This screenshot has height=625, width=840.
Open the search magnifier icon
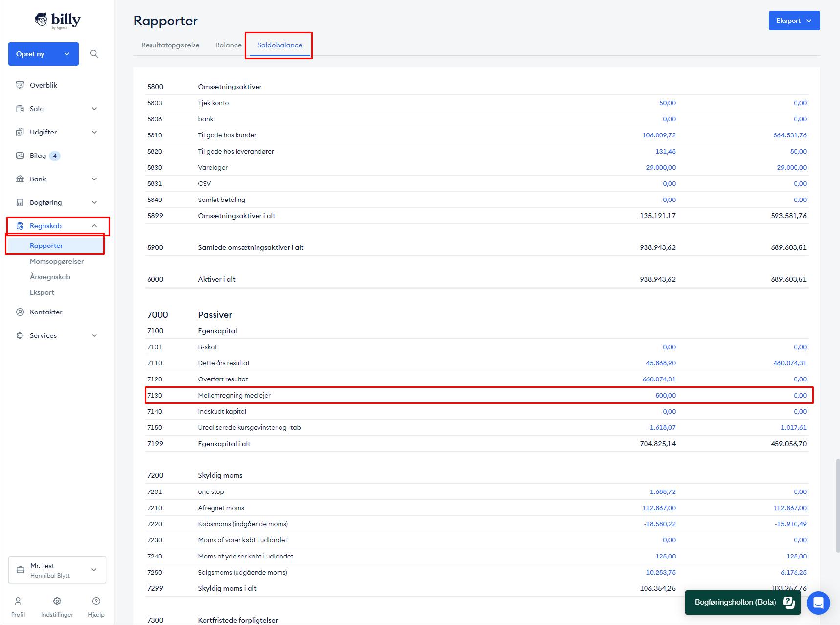[x=94, y=54]
